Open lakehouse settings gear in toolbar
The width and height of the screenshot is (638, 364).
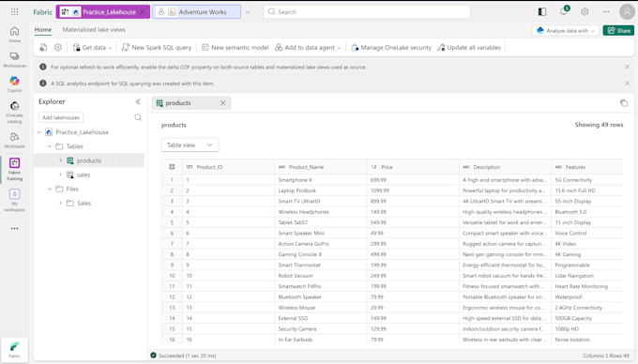coord(58,48)
